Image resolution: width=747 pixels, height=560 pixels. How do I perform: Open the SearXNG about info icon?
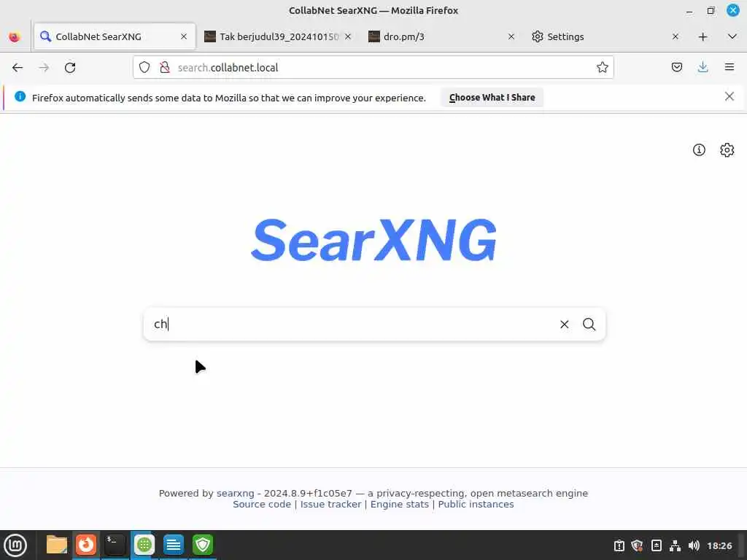(699, 150)
